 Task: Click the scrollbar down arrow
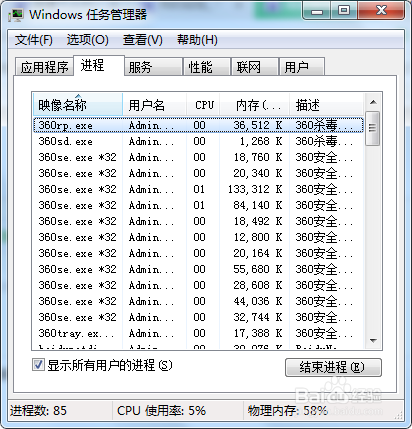pos(373,341)
